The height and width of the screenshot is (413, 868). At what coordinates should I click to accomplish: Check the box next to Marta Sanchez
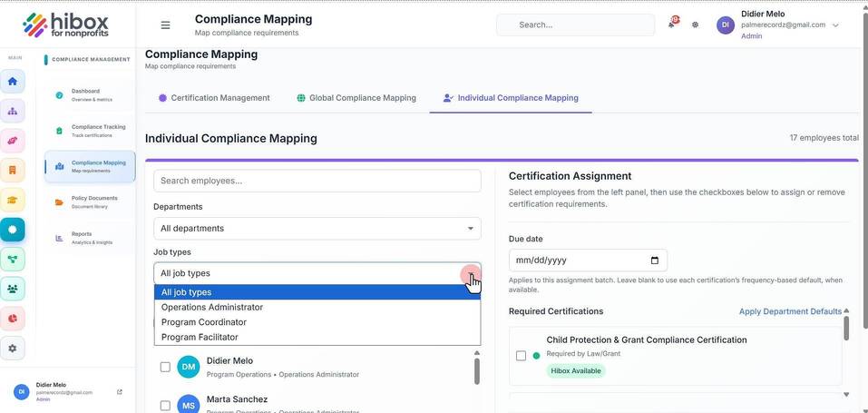(x=165, y=405)
